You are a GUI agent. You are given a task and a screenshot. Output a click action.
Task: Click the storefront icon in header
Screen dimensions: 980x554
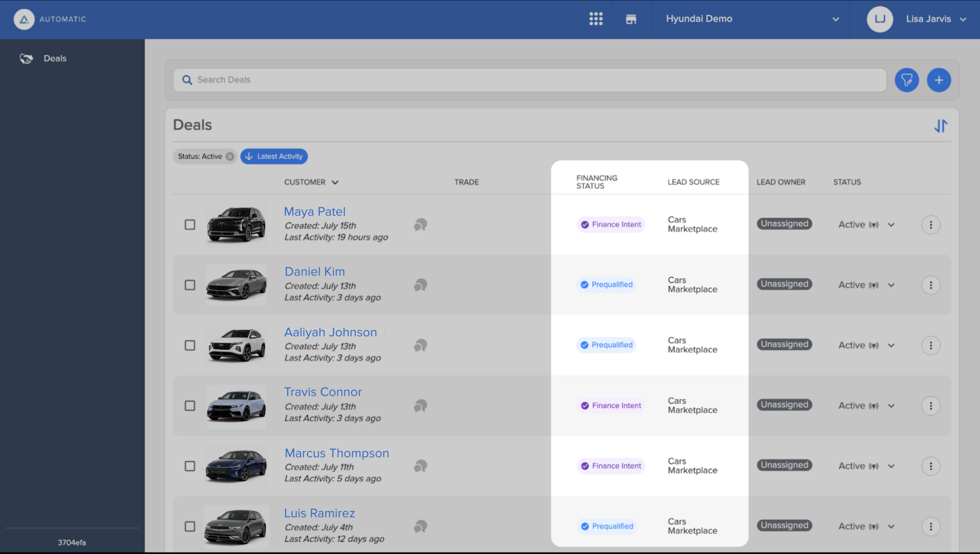pos(631,19)
